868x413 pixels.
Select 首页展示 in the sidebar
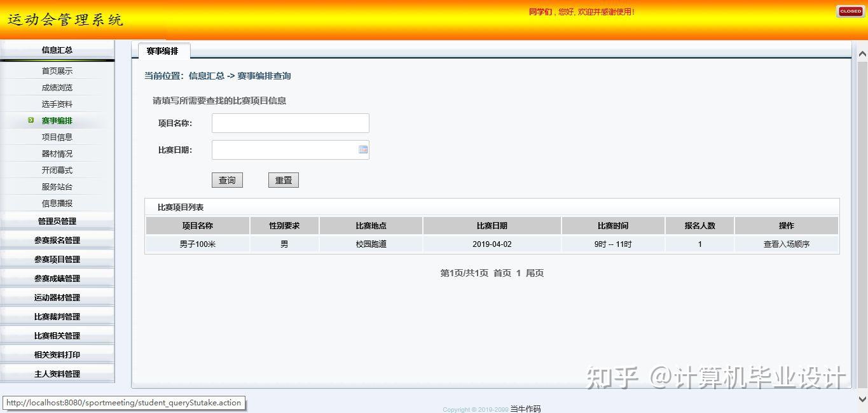pos(57,71)
